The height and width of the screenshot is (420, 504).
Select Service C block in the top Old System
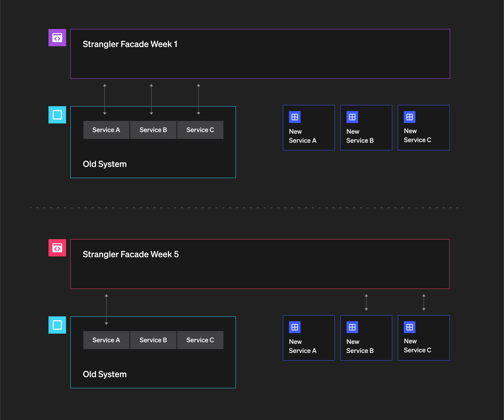coord(200,130)
